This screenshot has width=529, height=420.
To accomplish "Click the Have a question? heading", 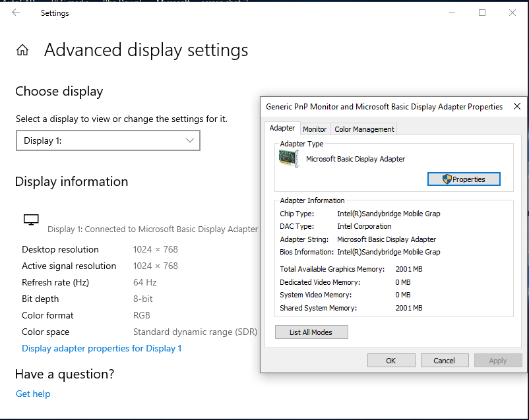I will pos(65,374).
